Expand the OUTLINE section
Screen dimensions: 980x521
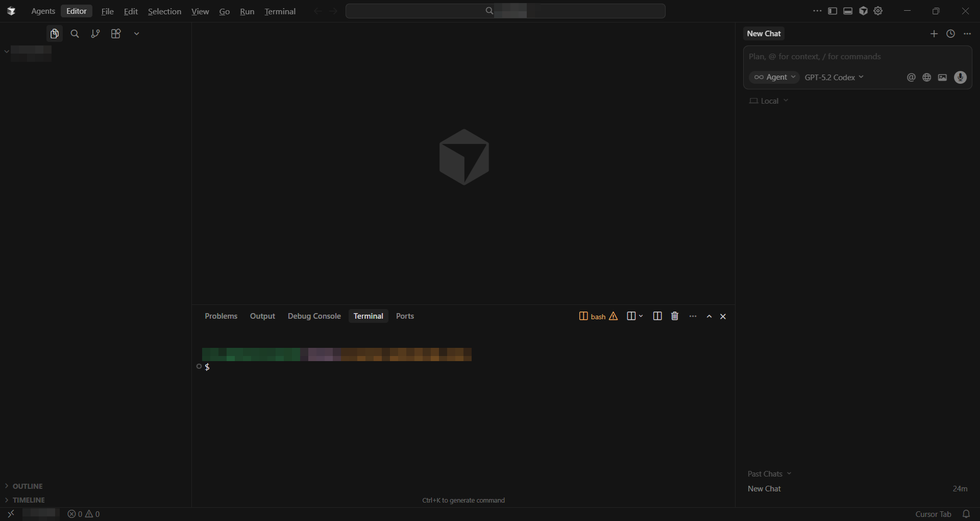[x=28, y=486]
